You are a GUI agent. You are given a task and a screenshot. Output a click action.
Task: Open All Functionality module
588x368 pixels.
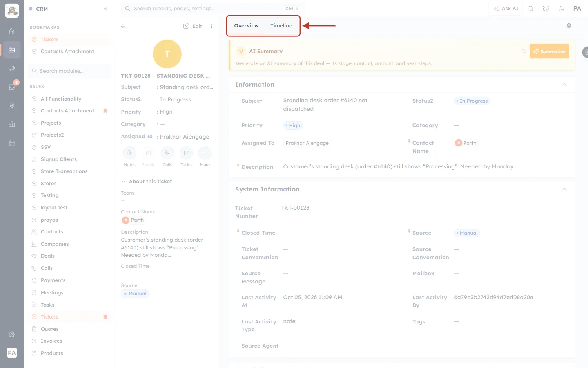[x=61, y=99]
